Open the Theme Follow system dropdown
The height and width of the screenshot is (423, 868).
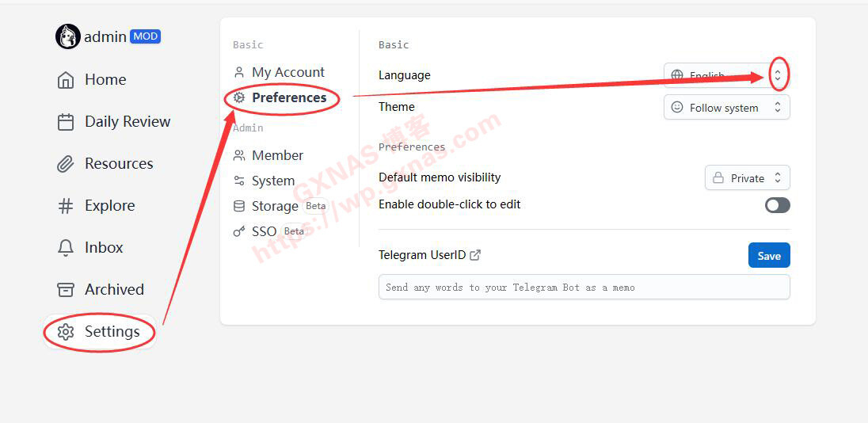point(726,108)
